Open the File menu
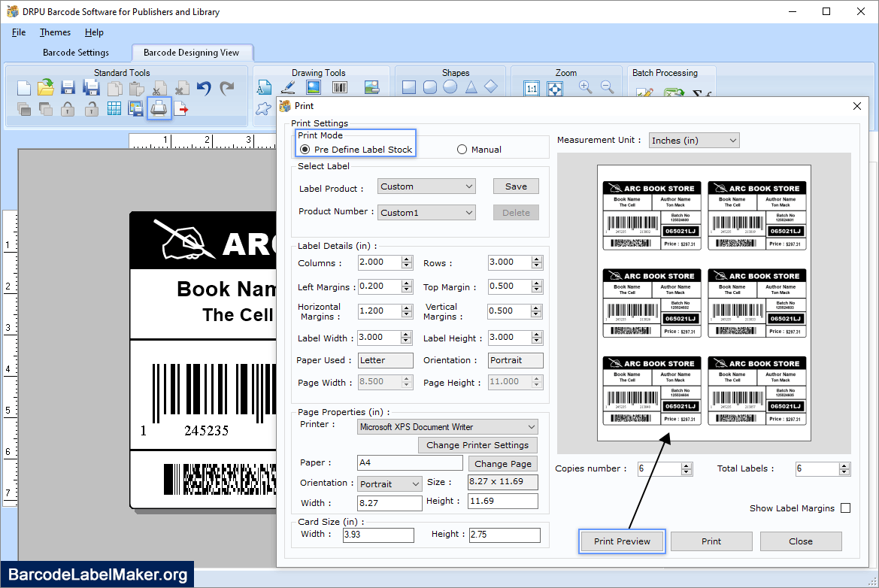Viewport: 879px width, 588px height. 19,32
